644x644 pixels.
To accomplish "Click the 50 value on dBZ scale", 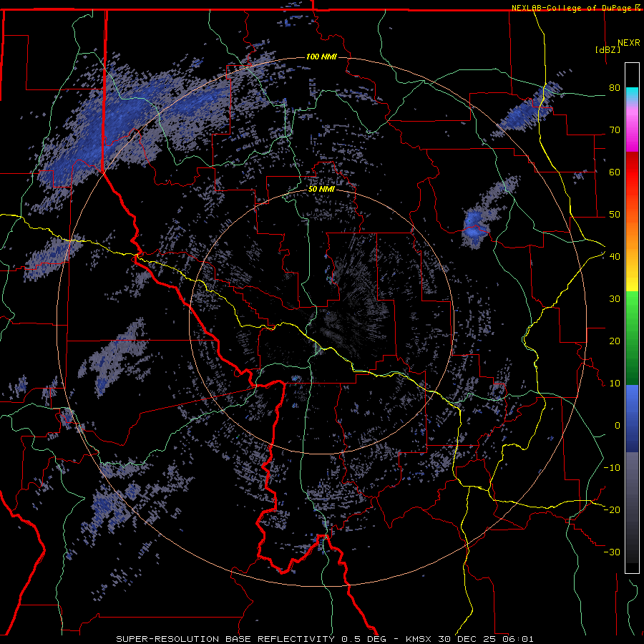I will point(615,215).
